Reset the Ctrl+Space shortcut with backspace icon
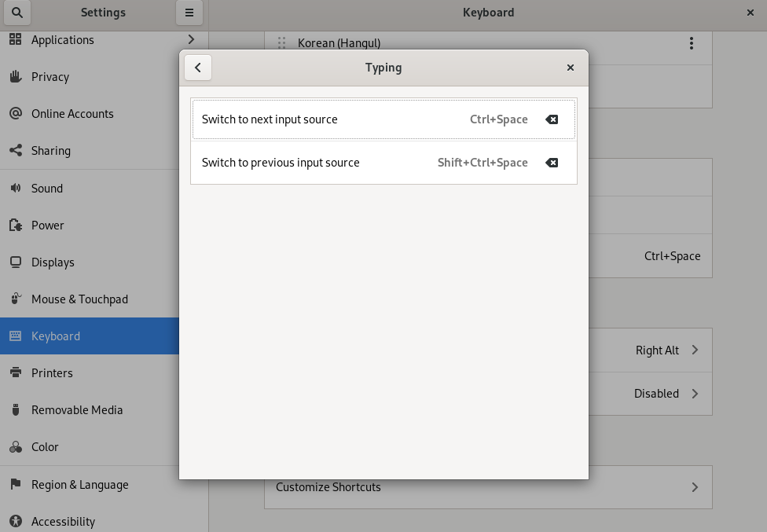This screenshot has height=532, width=767. pos(552,119)
